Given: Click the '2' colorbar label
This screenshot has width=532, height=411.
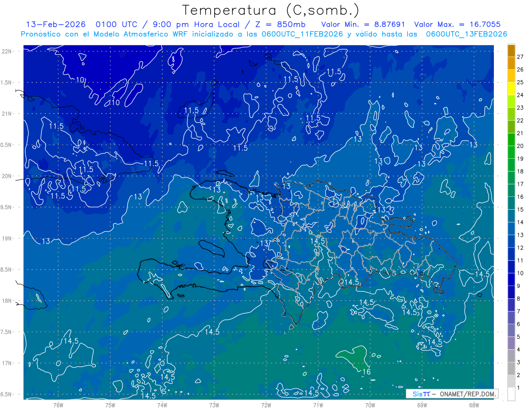Looking at the screenshot, I should (x=519, y=375).
